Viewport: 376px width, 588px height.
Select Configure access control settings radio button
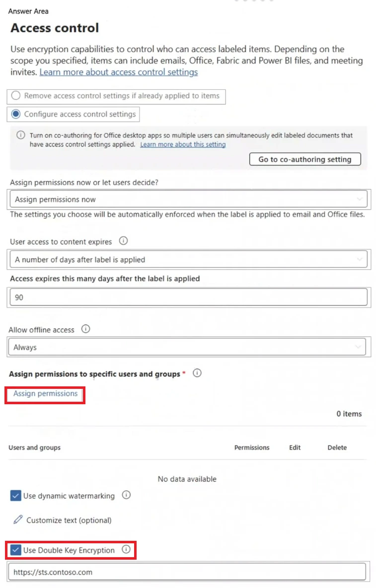click(16, 114)
